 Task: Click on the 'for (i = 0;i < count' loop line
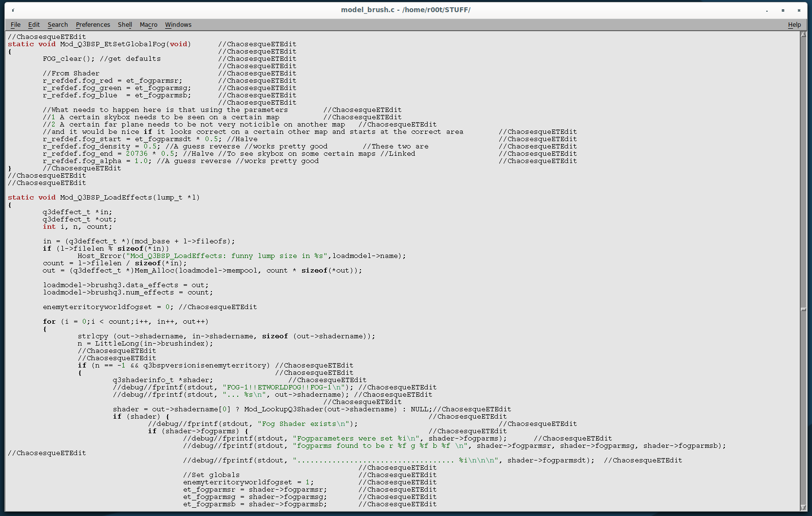pyautogui.click(x=126, y=322)
